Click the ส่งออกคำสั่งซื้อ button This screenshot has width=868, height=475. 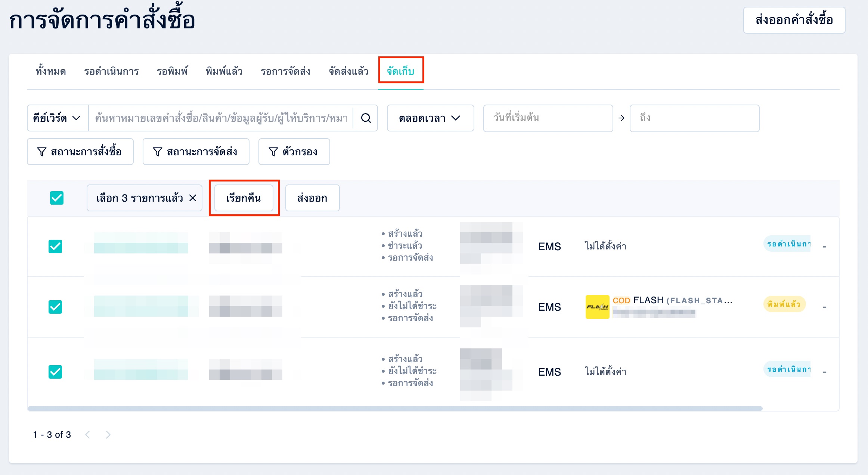(x=794, y=20)
